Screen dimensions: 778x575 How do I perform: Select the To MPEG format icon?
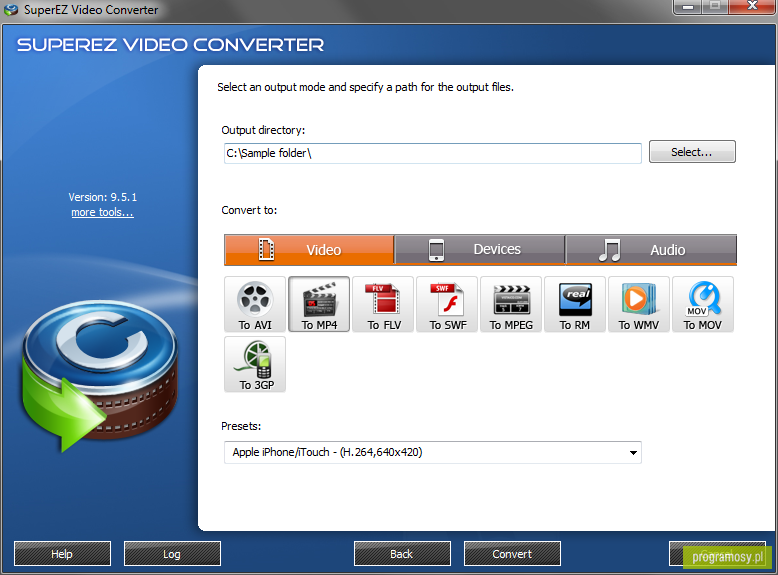pyautogui.click(x=511, y=304)
